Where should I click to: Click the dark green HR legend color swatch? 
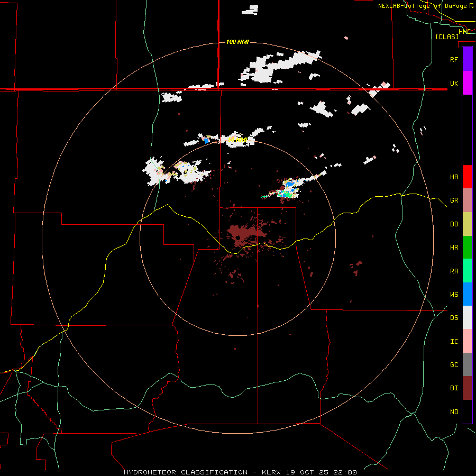[467, 247]
